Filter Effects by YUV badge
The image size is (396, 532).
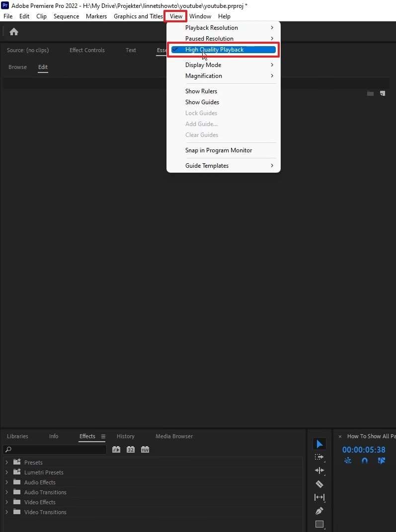[x=145, y=449]
